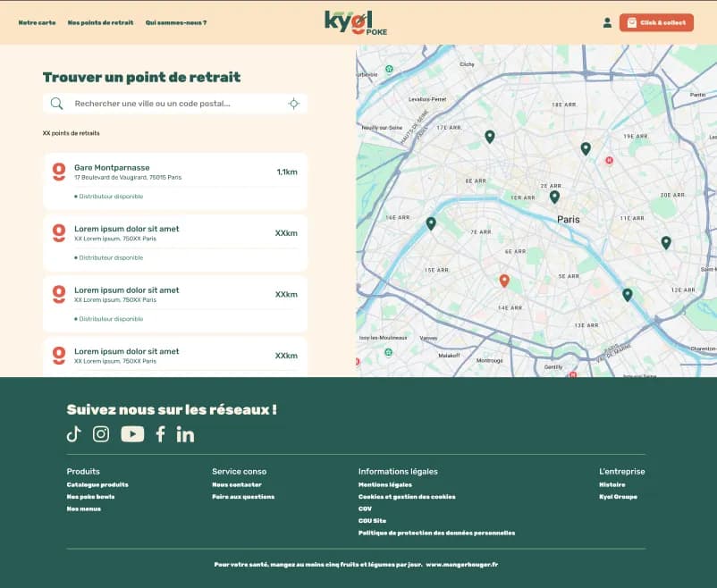
Task: Select the Gare Montparnasse pickup point
Action: (x=175, y=181)
